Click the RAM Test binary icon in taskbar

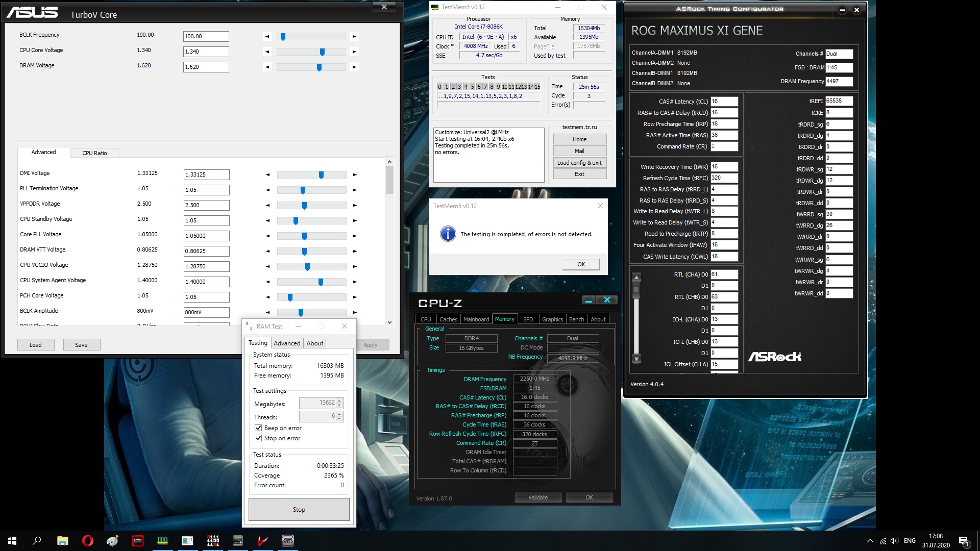(x=213, y=541)
